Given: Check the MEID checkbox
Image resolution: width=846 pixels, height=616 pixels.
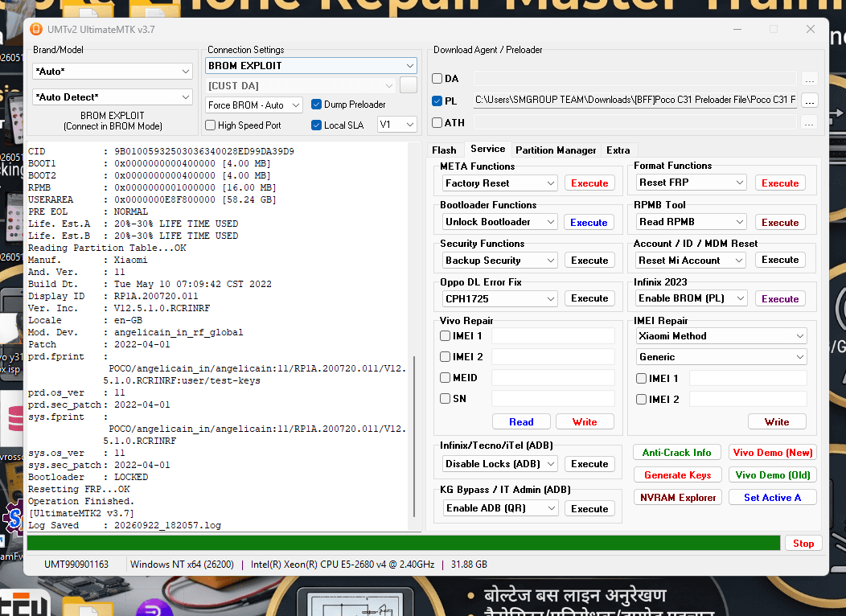Looking at the screenshot, I should [446, 378].
